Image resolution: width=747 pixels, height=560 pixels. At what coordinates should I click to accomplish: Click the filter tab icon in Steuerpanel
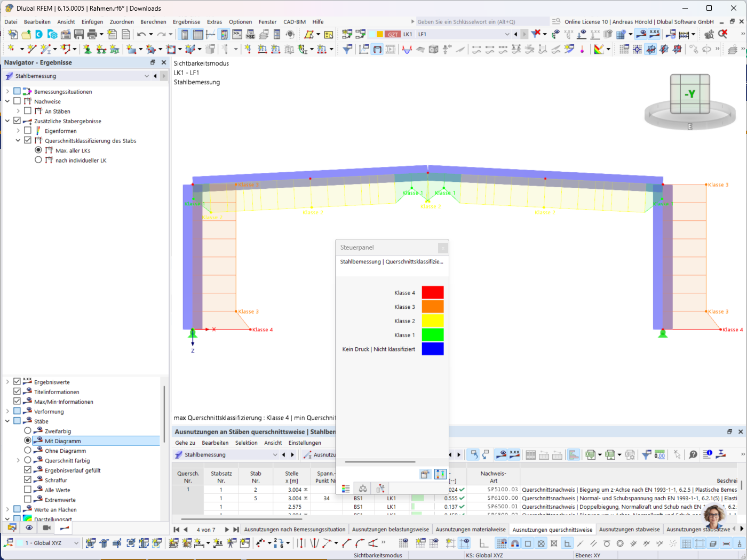pyautogui.click(x=380, y=489)
